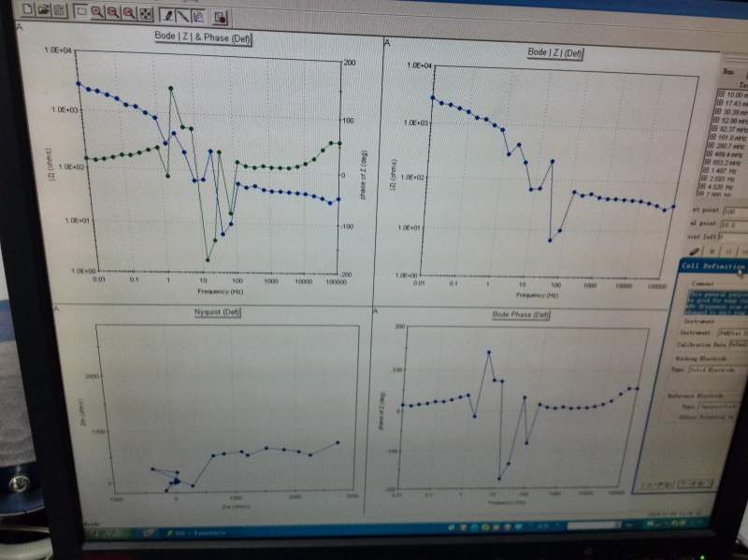Select the 17.43 mHz data point row
Viewport: 748px width, 560px height.
(732, 103)
